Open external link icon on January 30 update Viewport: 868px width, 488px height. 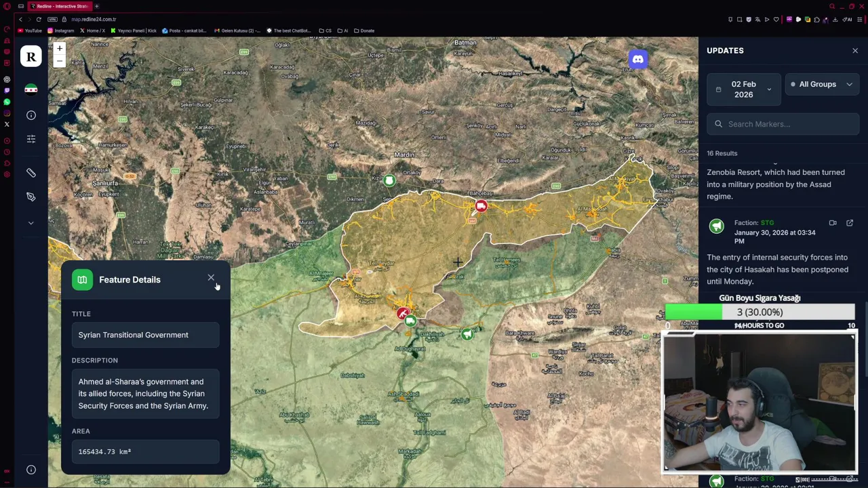[850, 222]
